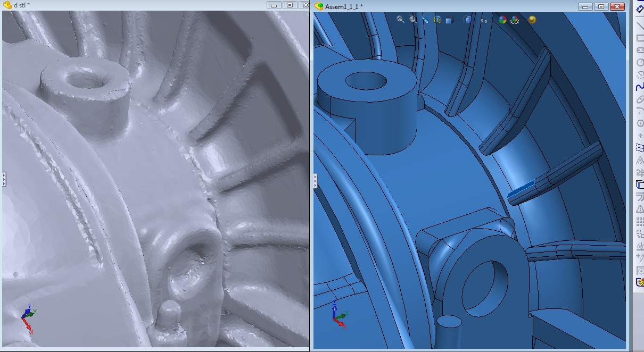644x352 pixels.
Task: Select the Rectangle sketch tool
Action: click(x=640, y=38)
